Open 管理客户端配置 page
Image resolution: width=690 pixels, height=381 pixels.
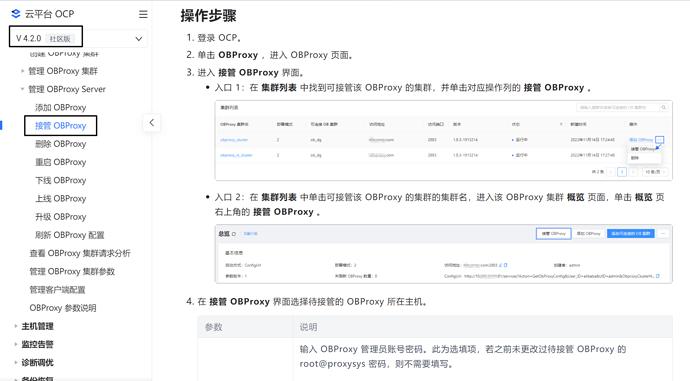[x=57, y=289]
